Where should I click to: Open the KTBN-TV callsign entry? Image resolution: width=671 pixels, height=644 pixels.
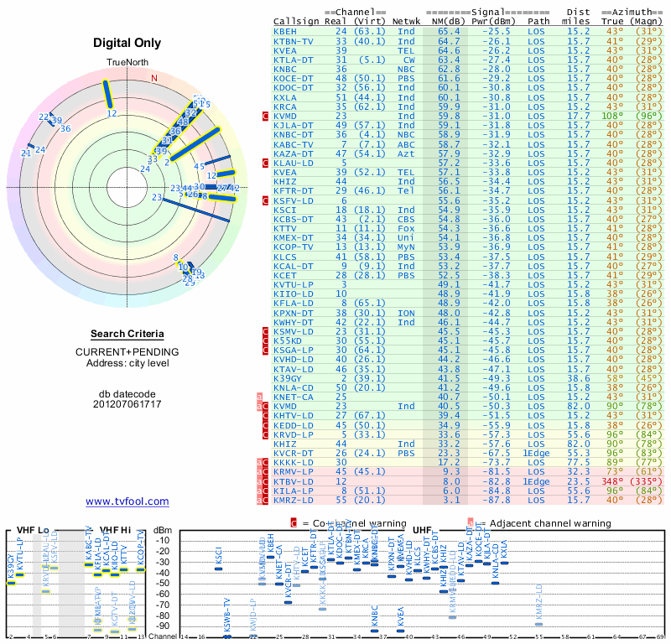(x=293, y=41)
